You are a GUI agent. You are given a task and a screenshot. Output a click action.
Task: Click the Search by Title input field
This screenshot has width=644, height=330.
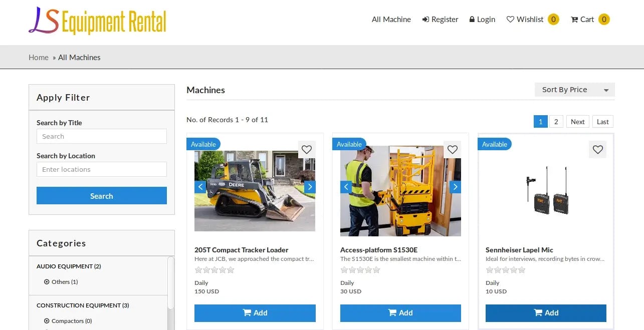point(101,136)
